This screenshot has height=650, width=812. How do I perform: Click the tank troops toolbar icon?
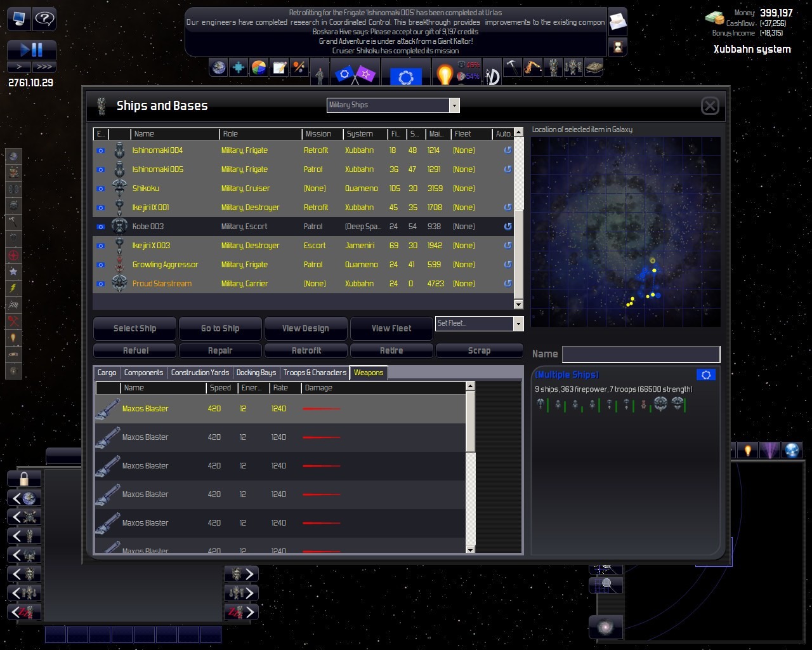pyautogui.click(x=594, y=67)
